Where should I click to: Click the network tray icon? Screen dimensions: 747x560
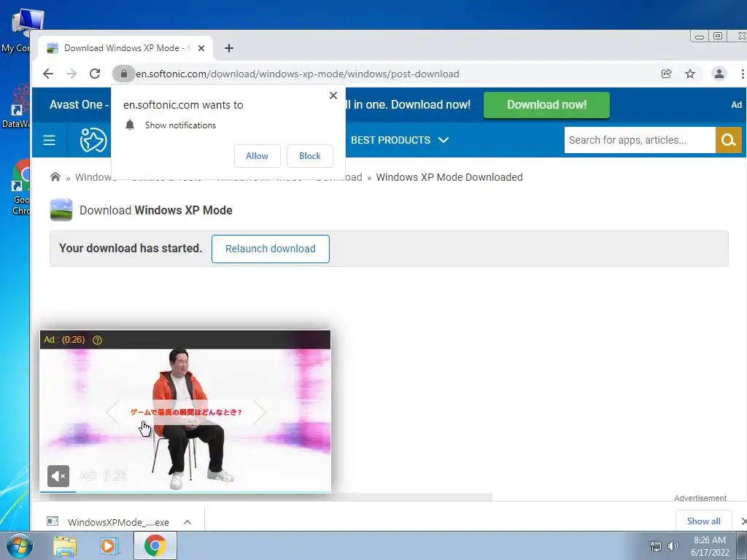[x=656, y=546]
